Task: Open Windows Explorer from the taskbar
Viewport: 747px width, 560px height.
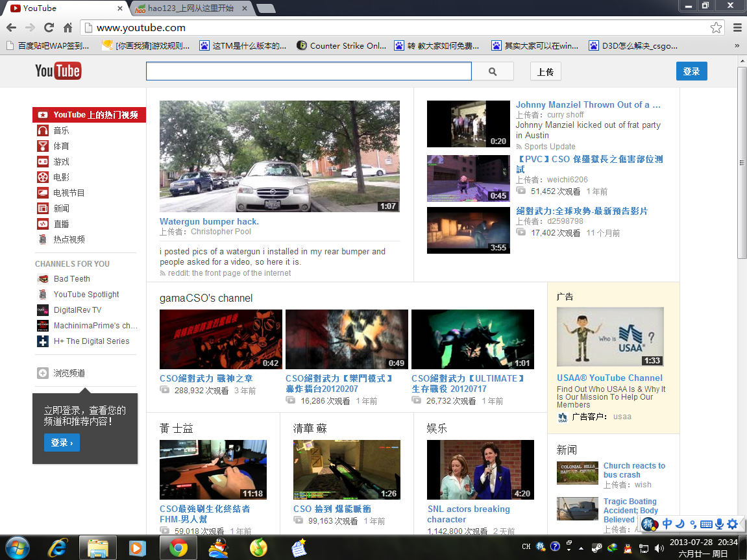Action: pyautogui.click(x=97, y=548)
